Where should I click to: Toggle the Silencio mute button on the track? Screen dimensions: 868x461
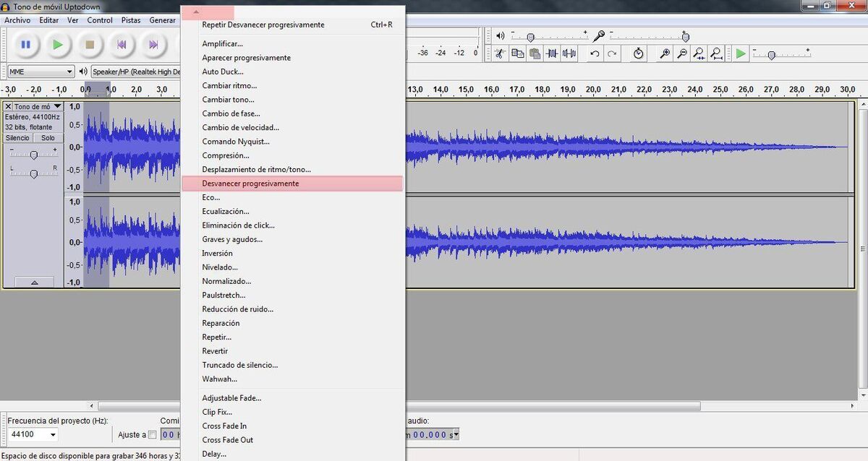tap(18, 138)
